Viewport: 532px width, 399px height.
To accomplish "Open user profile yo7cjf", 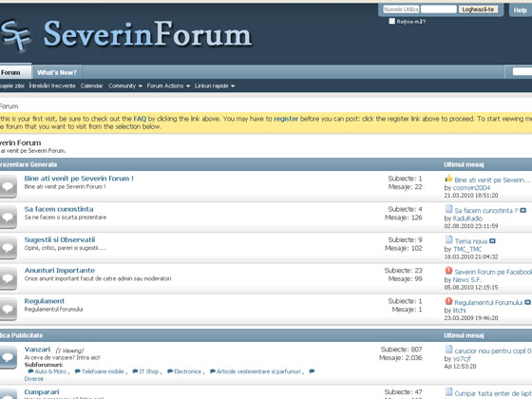I will click(462, 359).
